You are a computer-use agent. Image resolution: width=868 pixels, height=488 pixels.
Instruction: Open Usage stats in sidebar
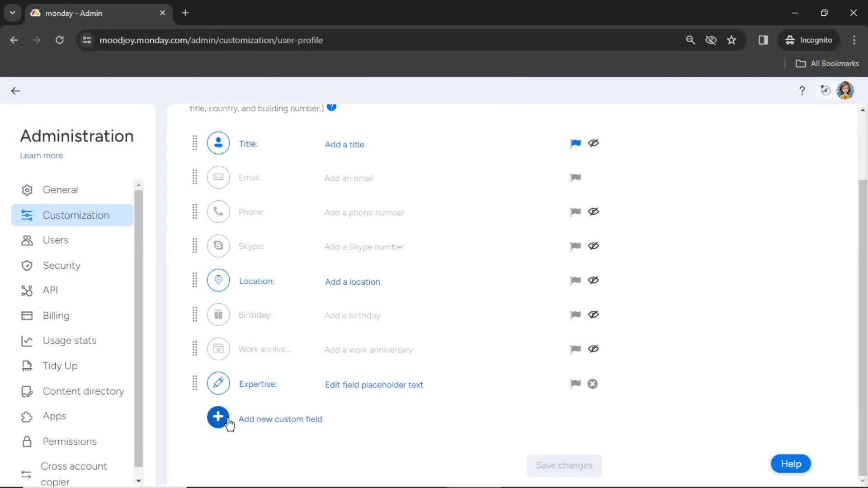tap(72, 340)
